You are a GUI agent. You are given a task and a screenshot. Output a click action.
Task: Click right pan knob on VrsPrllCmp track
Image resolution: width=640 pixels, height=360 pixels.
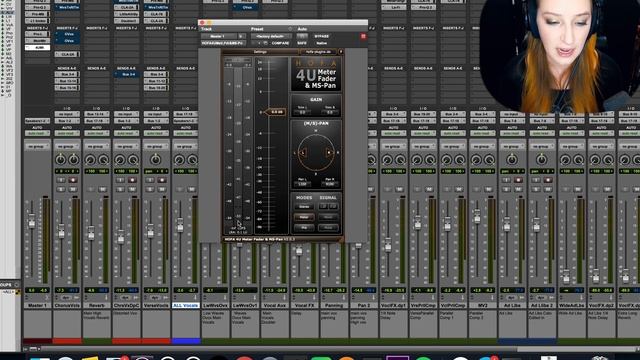tap(430, 160)
